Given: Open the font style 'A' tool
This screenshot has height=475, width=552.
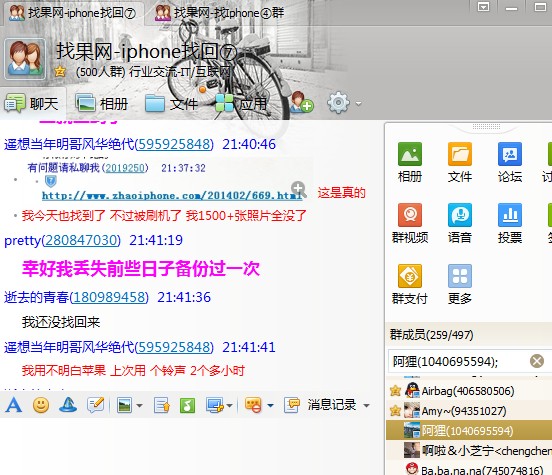Looking at the screenshot, I should point(14,405).
